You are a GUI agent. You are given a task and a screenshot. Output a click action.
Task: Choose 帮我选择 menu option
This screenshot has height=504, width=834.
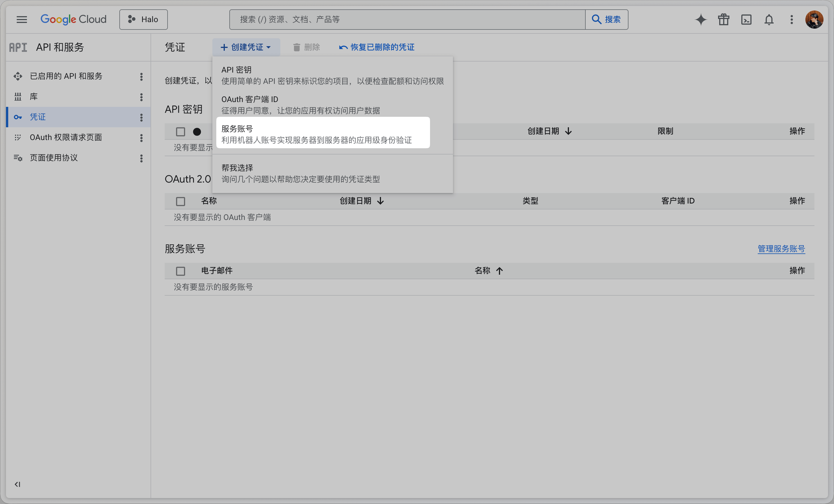[333, 173]
